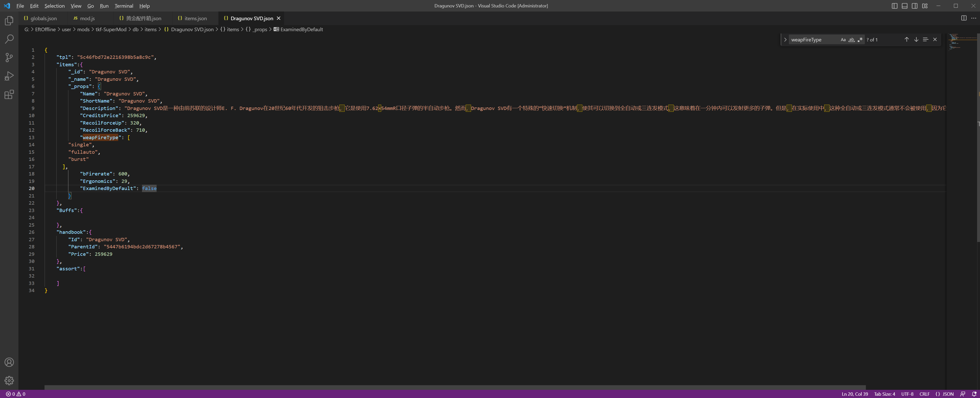Open the Source Control view
This screenshot has width=980, height=398.
9,57
